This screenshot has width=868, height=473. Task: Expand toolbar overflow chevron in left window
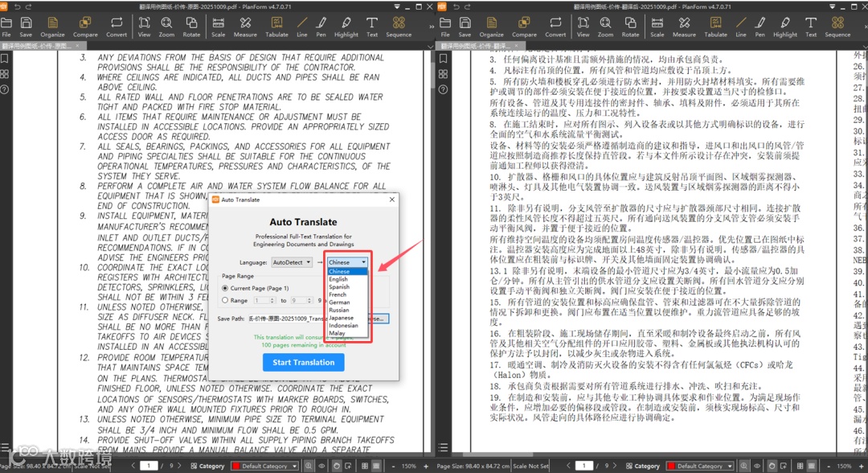tap(432, 26)
